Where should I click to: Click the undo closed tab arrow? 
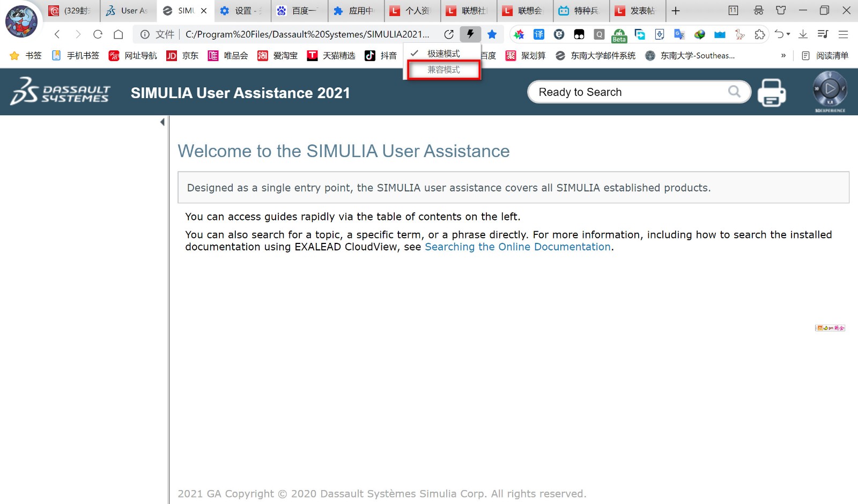(x=780, y=34)
